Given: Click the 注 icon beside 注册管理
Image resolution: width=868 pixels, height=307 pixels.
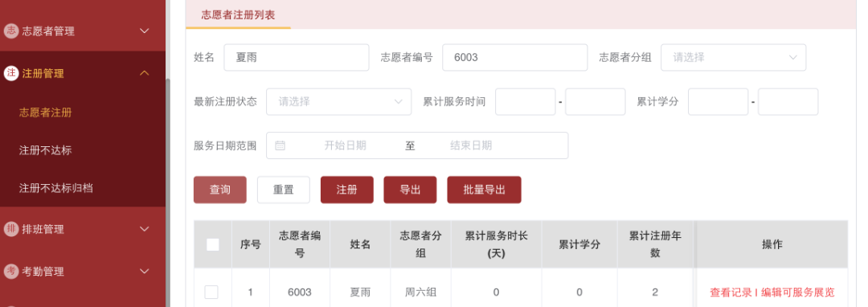Looking at the screenshot, I should (x=11, y=73).
